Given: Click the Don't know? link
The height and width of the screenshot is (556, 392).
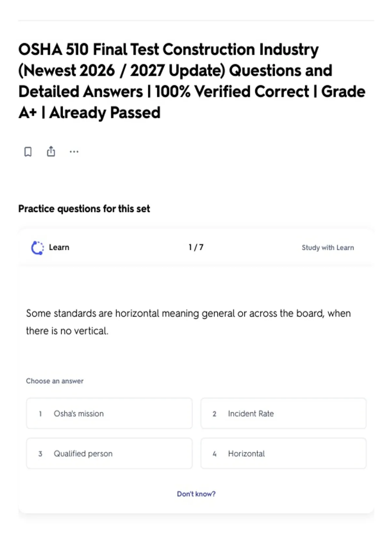Looking at the screenshot, I should click(196, 494).
